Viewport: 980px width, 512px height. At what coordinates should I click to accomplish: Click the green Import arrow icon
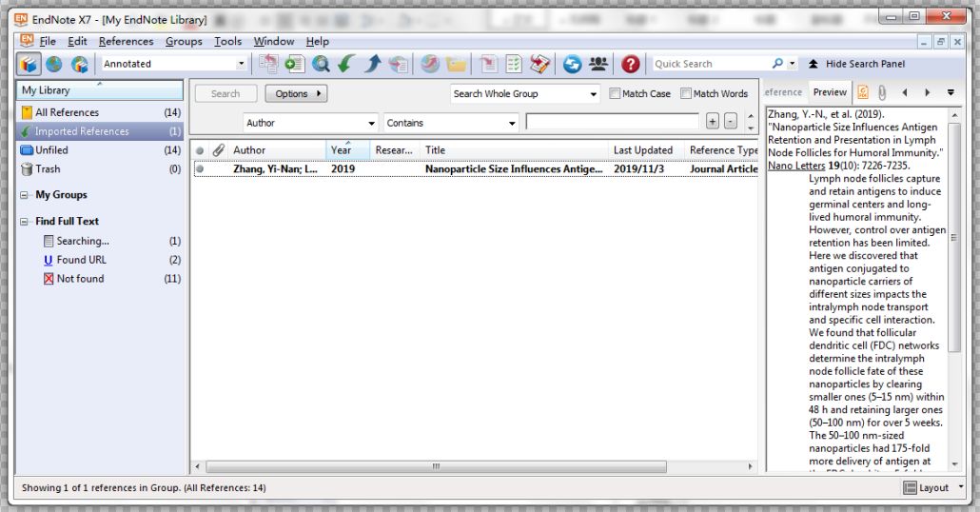pyautogui.click(x=346, y=64)
